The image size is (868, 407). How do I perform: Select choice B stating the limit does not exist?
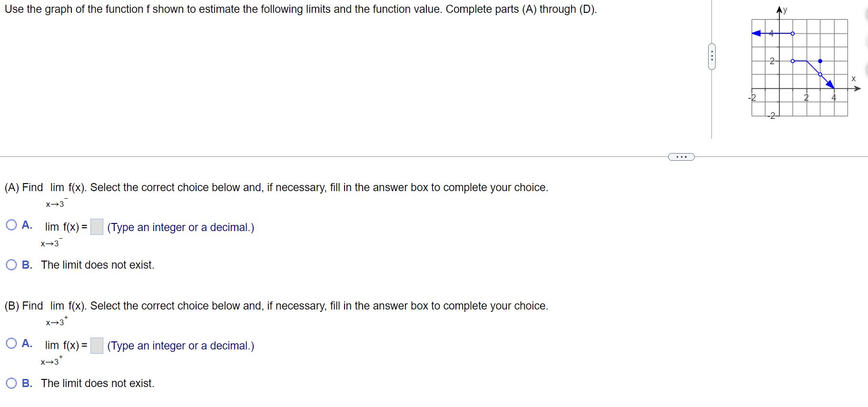(x=11, y=265)
